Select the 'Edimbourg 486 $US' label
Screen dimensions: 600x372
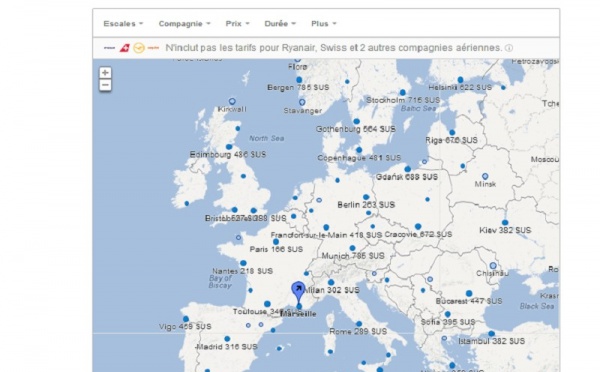(x=228, y=155)
